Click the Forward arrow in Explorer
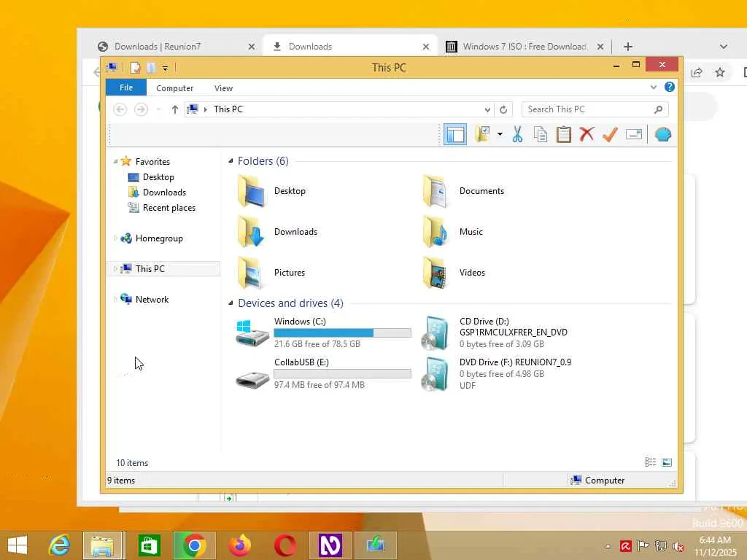The width and height of the screenshot is (747, 560). pos(141,109)
